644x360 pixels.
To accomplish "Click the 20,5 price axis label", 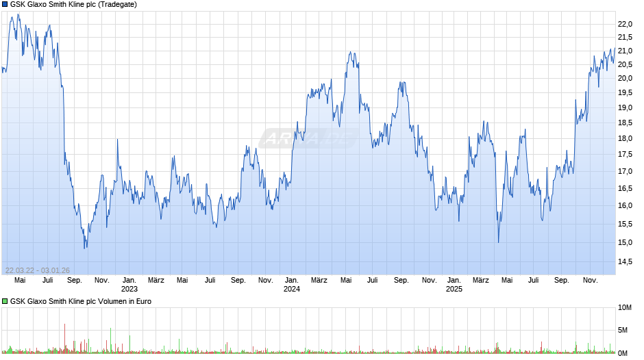I will [625, 65].
